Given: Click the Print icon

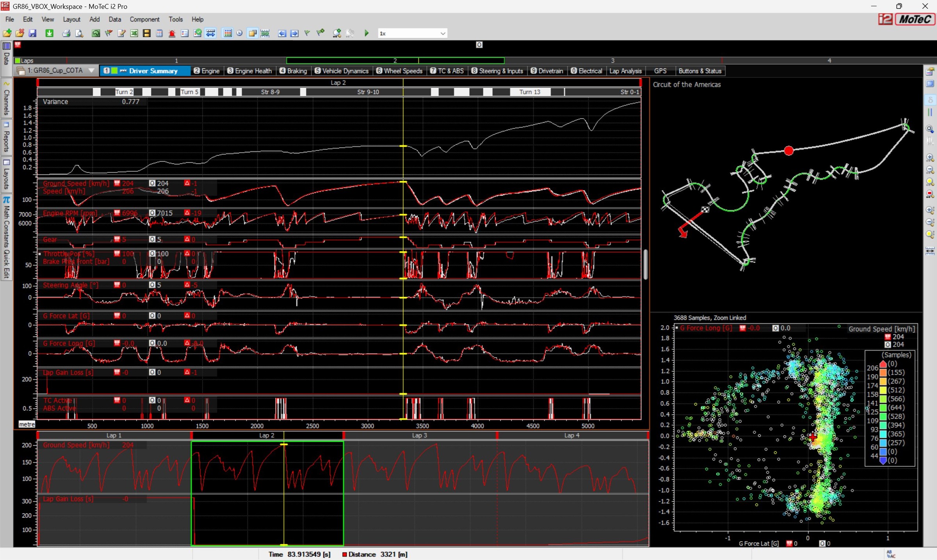Looking at the screenshot, I should [66, 34].
